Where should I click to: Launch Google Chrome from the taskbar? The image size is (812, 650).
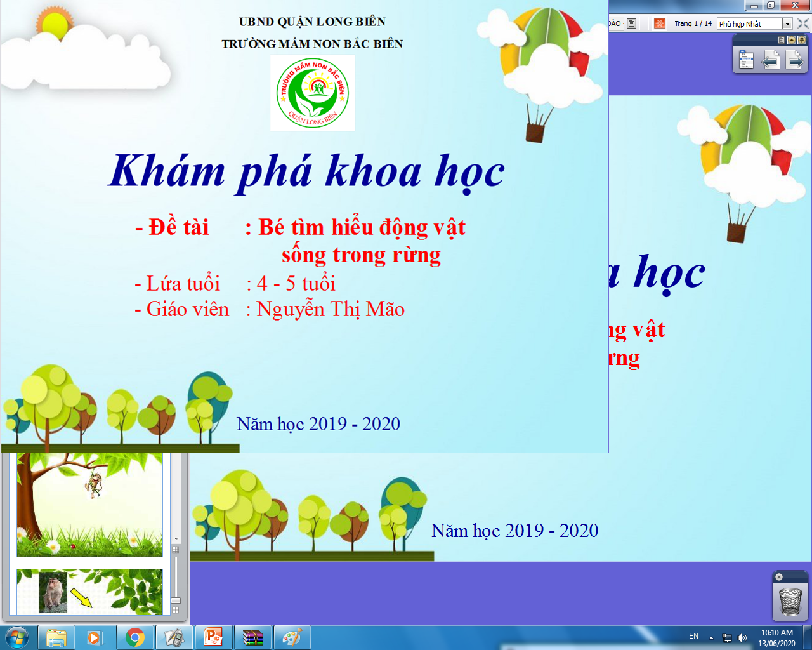point(134,637)
